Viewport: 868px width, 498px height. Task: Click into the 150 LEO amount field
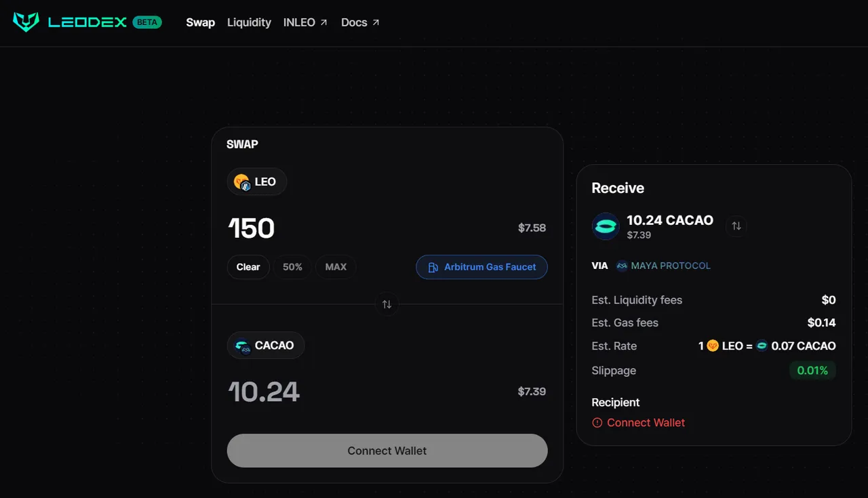pos(252,229)
